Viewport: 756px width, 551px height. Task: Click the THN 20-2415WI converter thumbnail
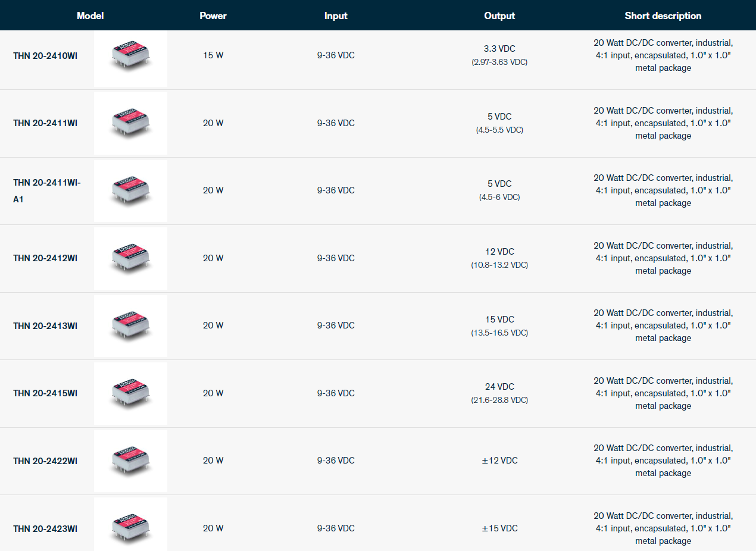point(130,393)
